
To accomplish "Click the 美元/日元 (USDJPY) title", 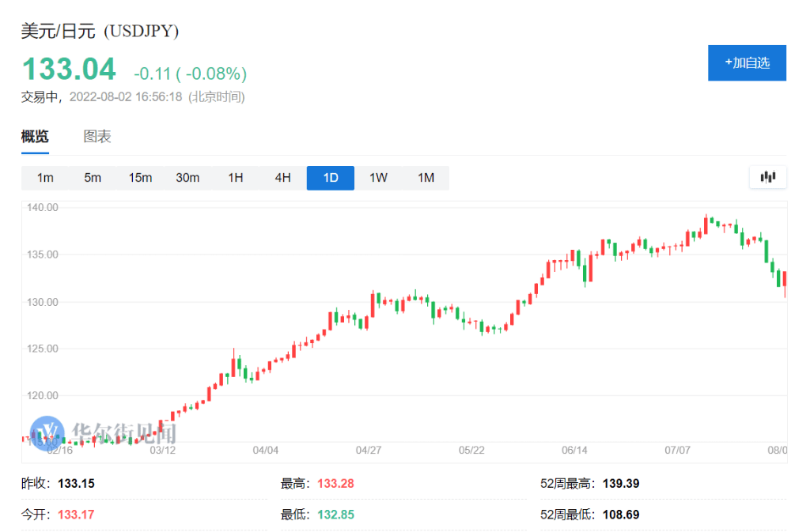I will click(x=100, y=32).
